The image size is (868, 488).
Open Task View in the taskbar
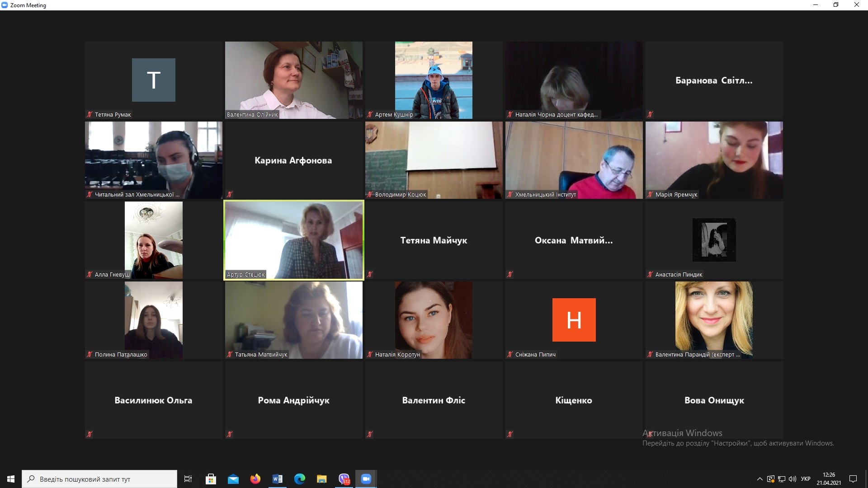(x=188, y=479)
